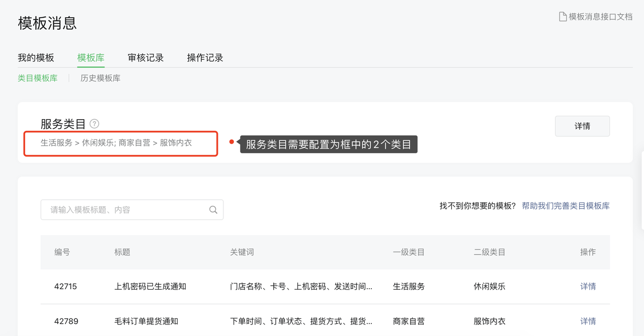Click the search magnifier icon
The height and width of the screenshot is (336, 644).
213,210
